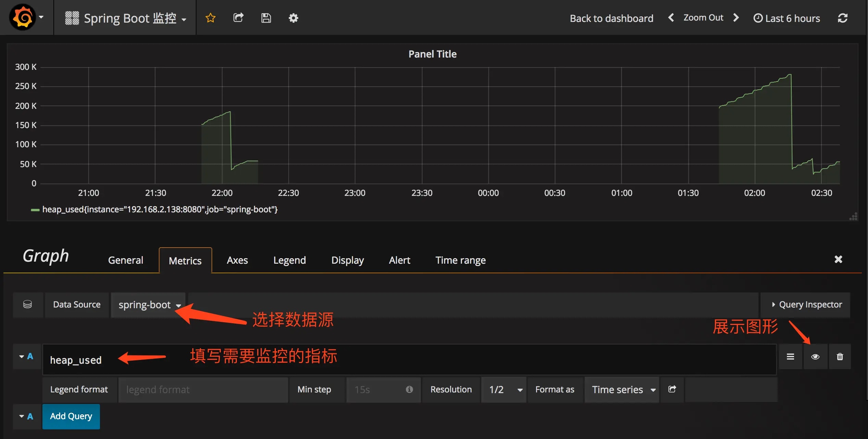Screen dimensions: 868x439
Task: Toggle heap_used series in legend
Action: point(159,210)
